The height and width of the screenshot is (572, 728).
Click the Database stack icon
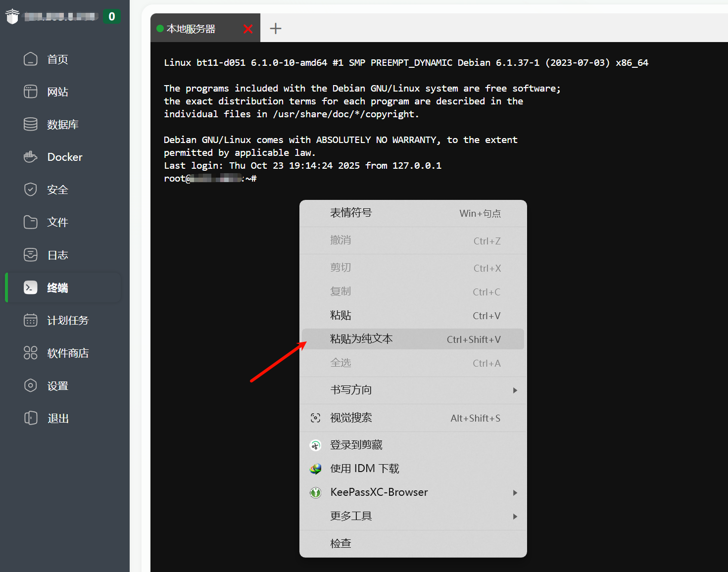point(31,125)
